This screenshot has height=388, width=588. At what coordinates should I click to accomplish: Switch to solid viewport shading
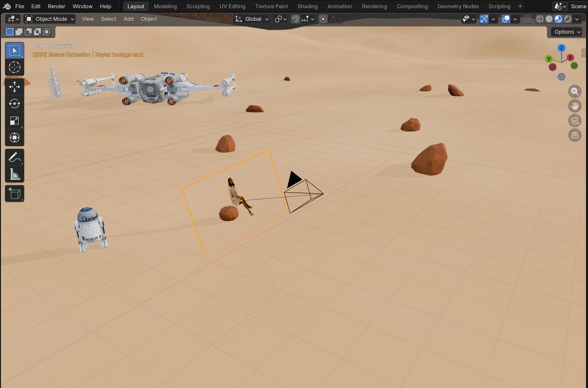point(549,19)
